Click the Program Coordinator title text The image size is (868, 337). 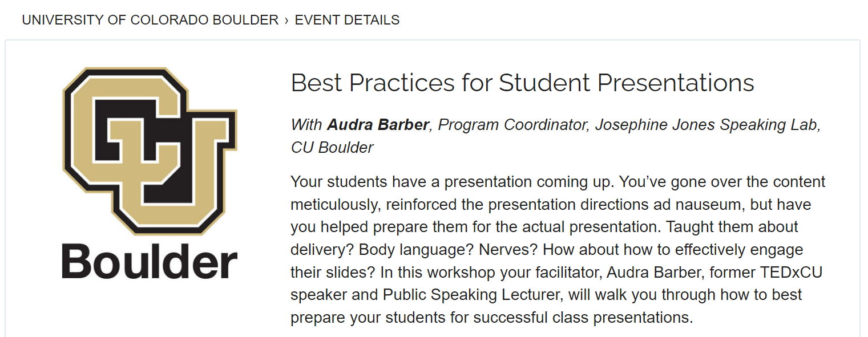[x=513, y=125]
